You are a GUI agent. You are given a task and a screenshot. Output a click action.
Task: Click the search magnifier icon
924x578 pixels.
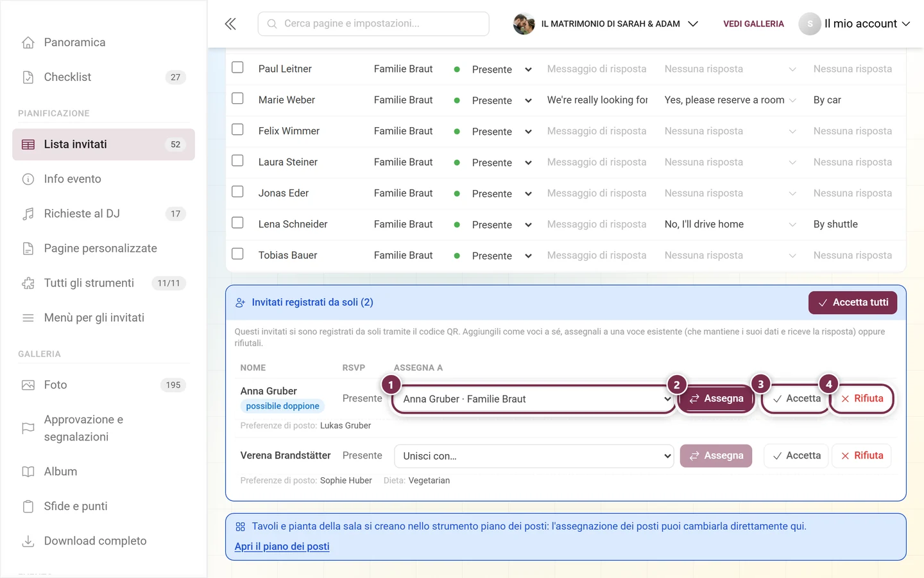(x=272, y=24)
